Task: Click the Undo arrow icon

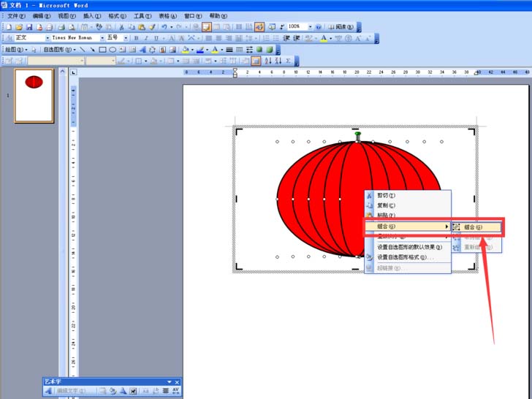Action: (164, 27)
